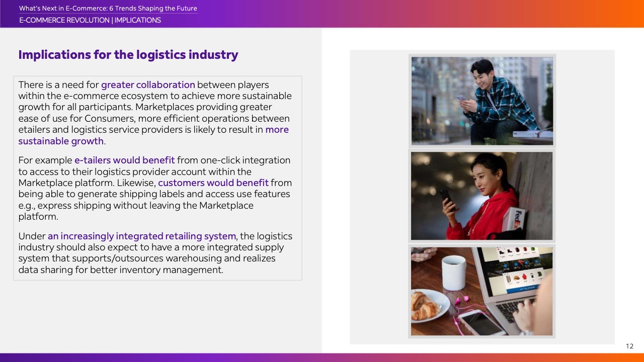Screen dimensions: 644x362
Task: Click the white smartphone beside the laptop
Action: (479, 321)
